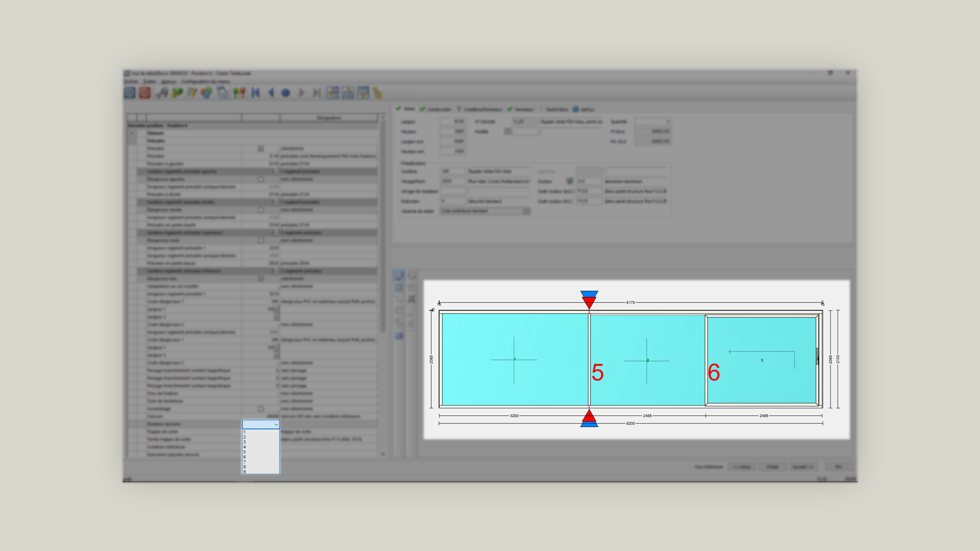Click the color palette icon beside Couleur
The height and width of the screenshot is (551, 980).
(570, 181)
